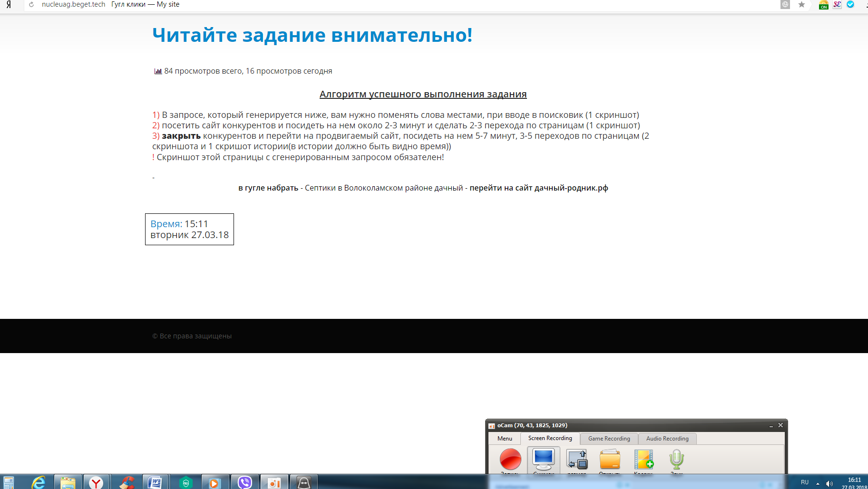Viewport: 868px width, 489px height.
Task: Click the Yandex 'Я' logo button
Action: (9, 5)
